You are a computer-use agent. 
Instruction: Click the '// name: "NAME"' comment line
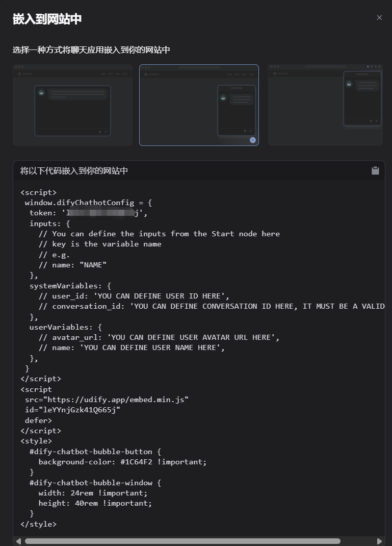click(x=72, y=265)
